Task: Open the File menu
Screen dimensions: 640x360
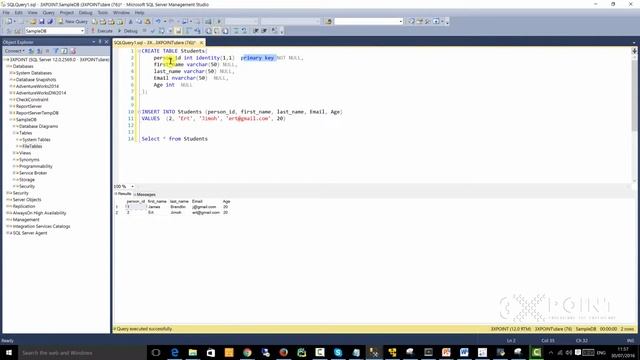Action: tap(6, 13)
